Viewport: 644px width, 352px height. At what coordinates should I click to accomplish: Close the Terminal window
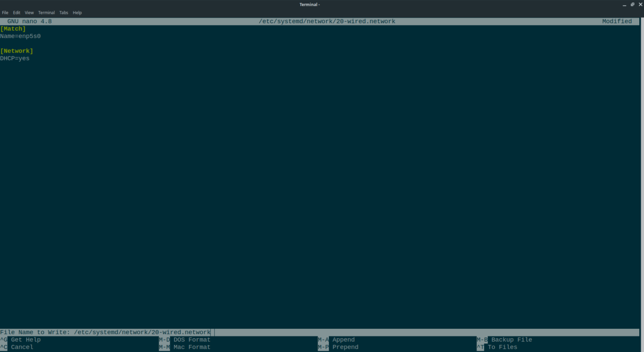[x=640, y=4]
